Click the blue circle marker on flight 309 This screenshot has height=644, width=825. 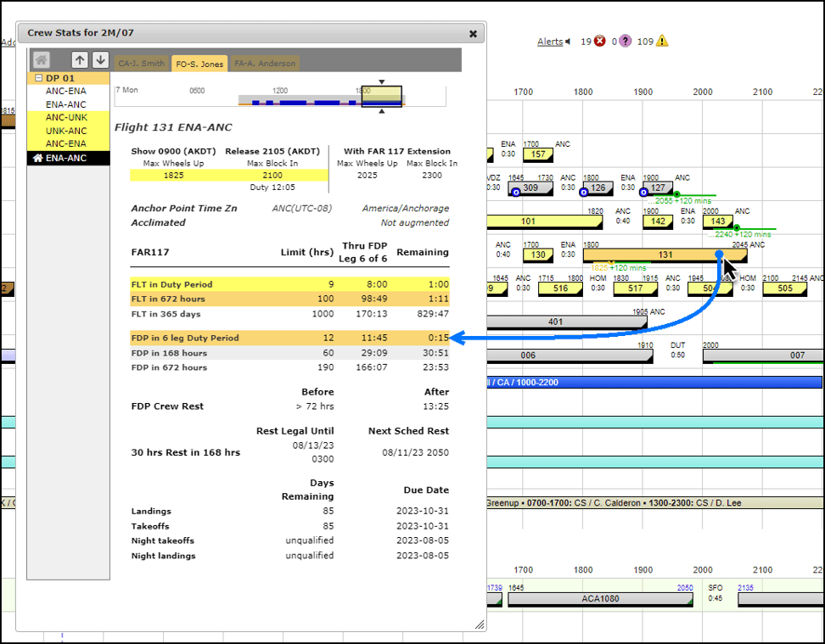pos(514,193)
